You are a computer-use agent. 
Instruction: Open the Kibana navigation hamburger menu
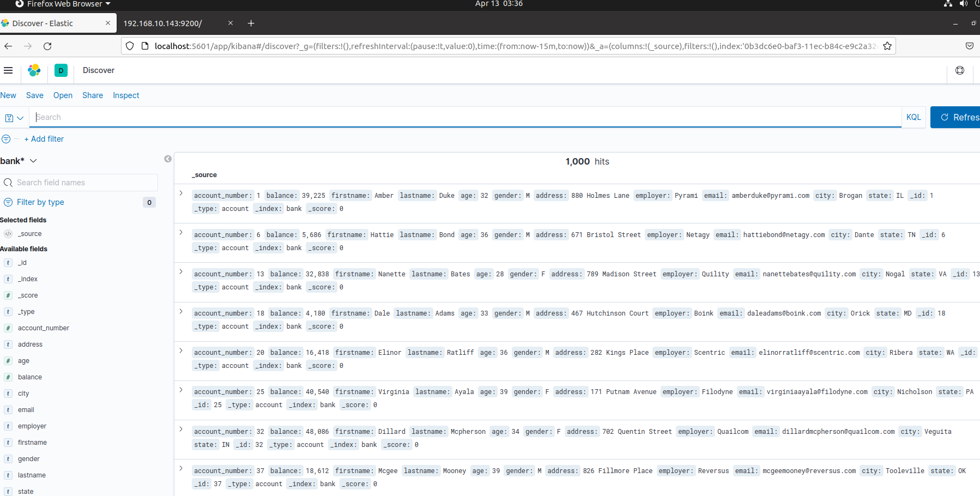point(8,70)
